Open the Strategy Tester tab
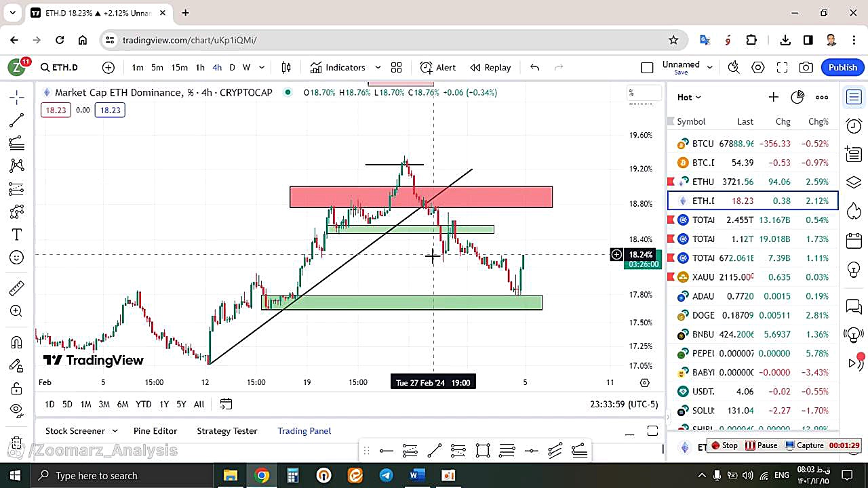The width and height of the screenshot is (868, 488). tap(227, 431)
